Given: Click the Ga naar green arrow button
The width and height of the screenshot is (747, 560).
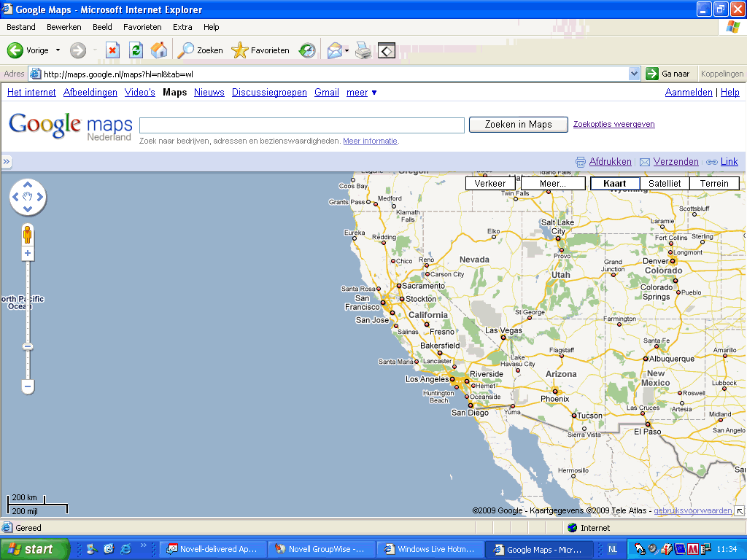Looking at the screenshot, I should 668,74.
